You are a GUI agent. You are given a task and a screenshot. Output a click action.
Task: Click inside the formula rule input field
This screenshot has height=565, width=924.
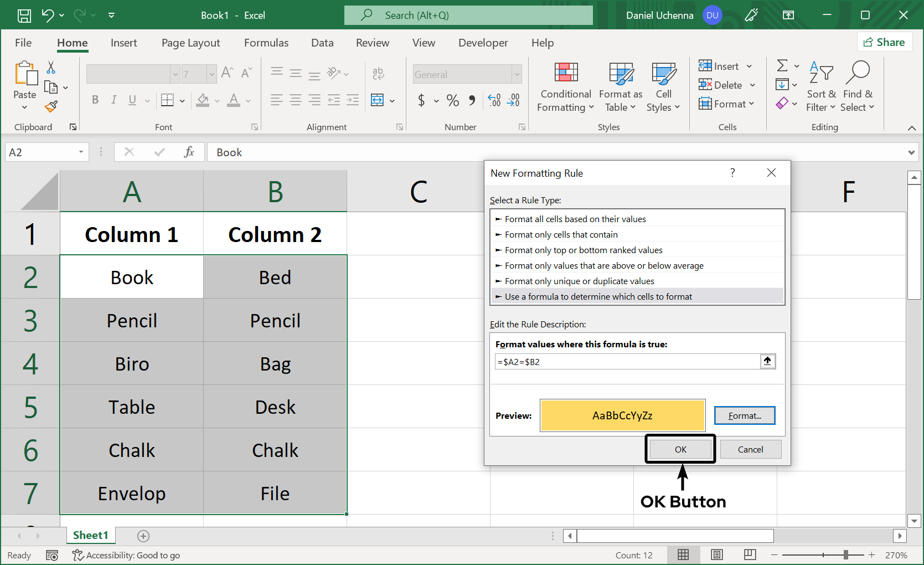pyautogui.click(x=626, y=361)
